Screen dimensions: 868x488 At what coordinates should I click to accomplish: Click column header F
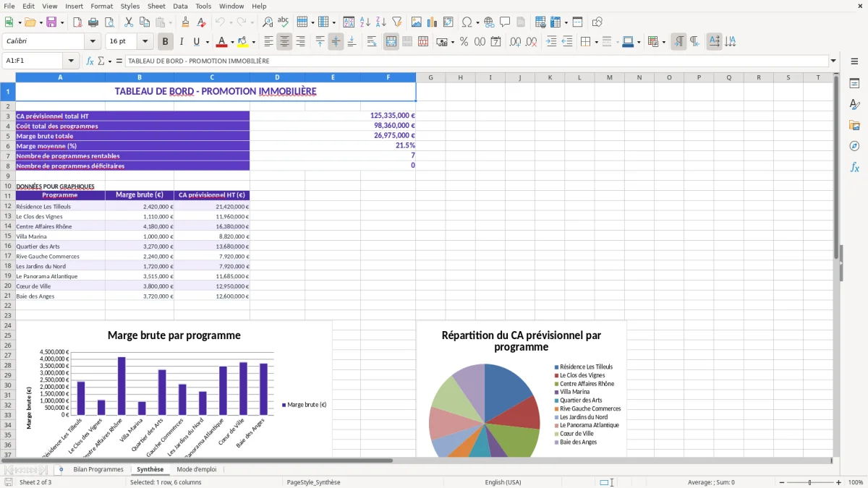tap(388, 77)
